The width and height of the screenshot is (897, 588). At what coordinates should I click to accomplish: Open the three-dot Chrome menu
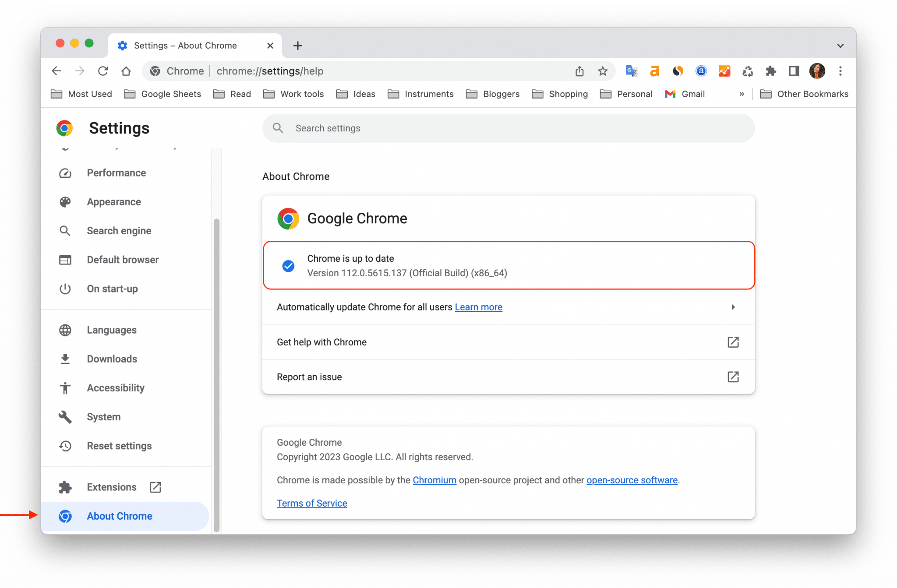(x=840, y=71)
